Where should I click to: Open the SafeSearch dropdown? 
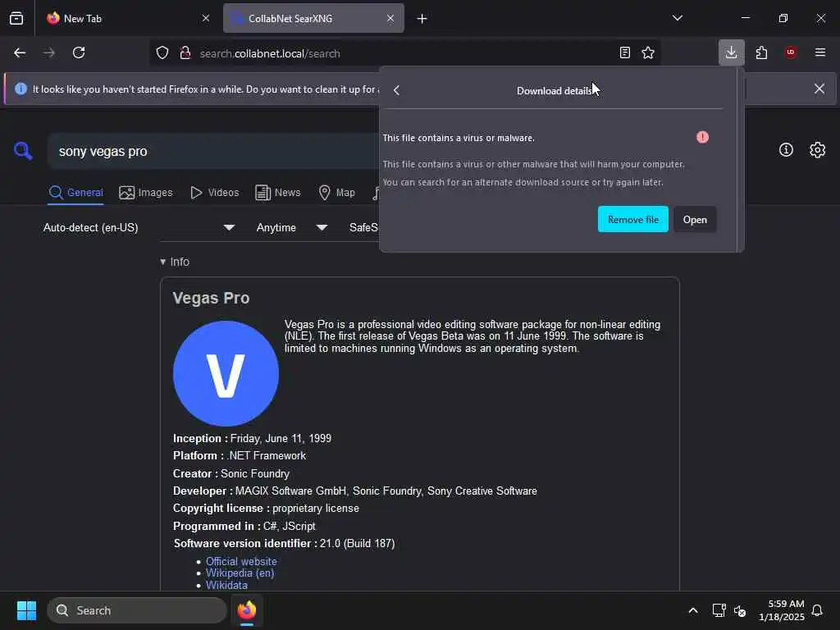(363, 228)
